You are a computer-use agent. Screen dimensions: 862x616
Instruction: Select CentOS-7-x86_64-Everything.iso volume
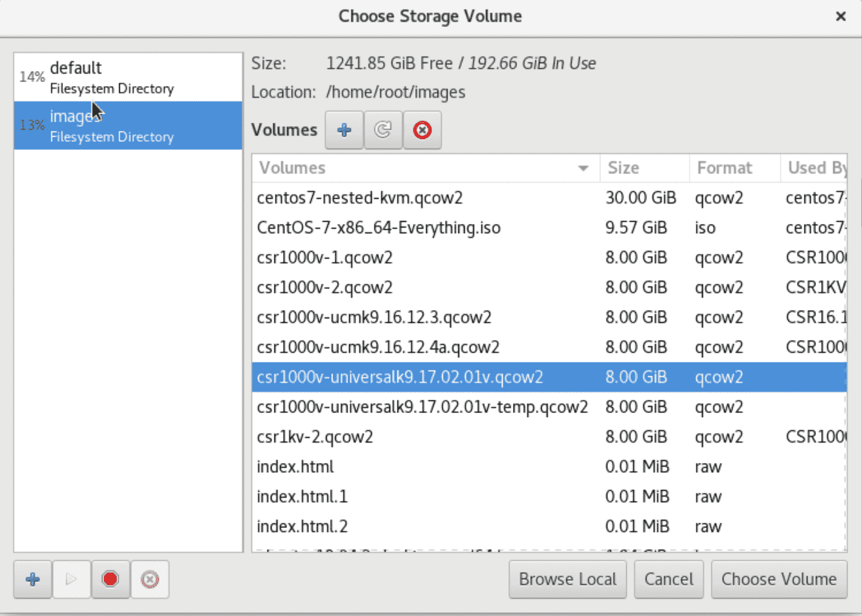[549, 228]
